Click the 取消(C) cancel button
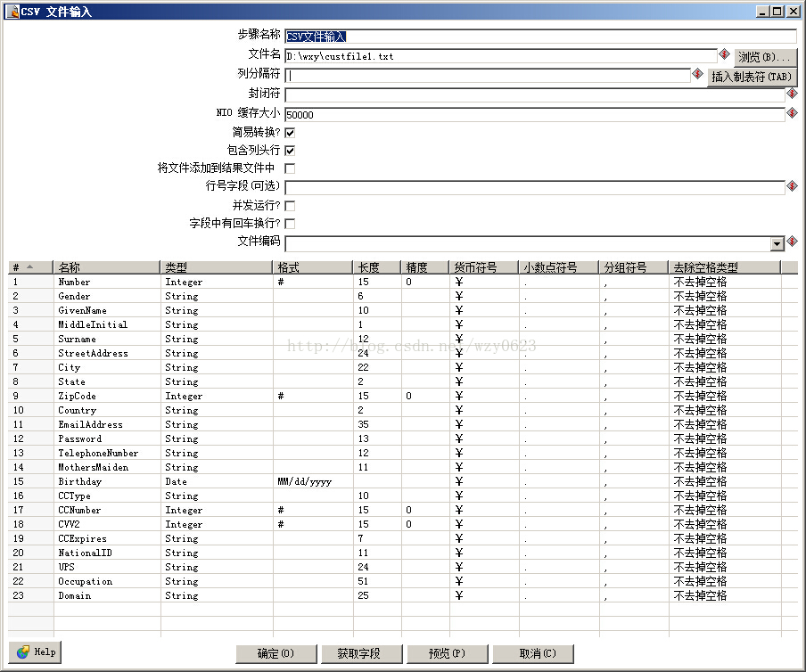This screenshot has width=806, height=672. 533,653
